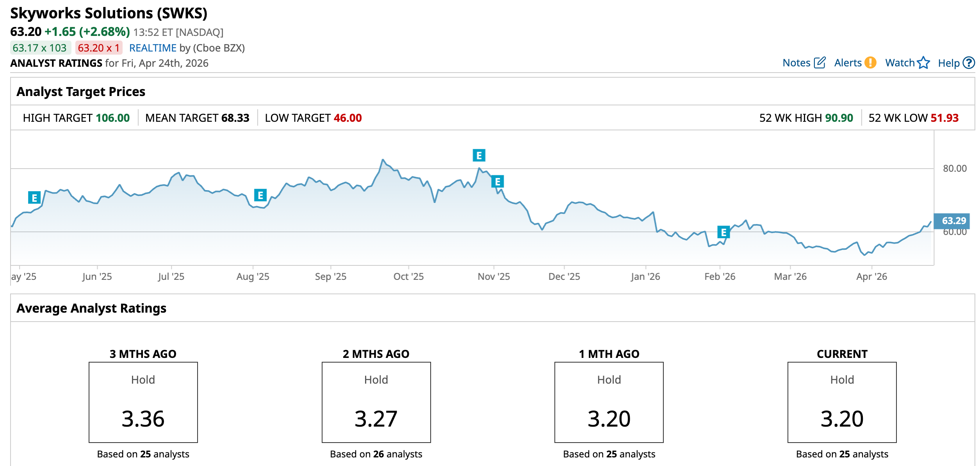Click the earnings marker near Feb '26
980x466 pixels.
click(x=723, y=232)
